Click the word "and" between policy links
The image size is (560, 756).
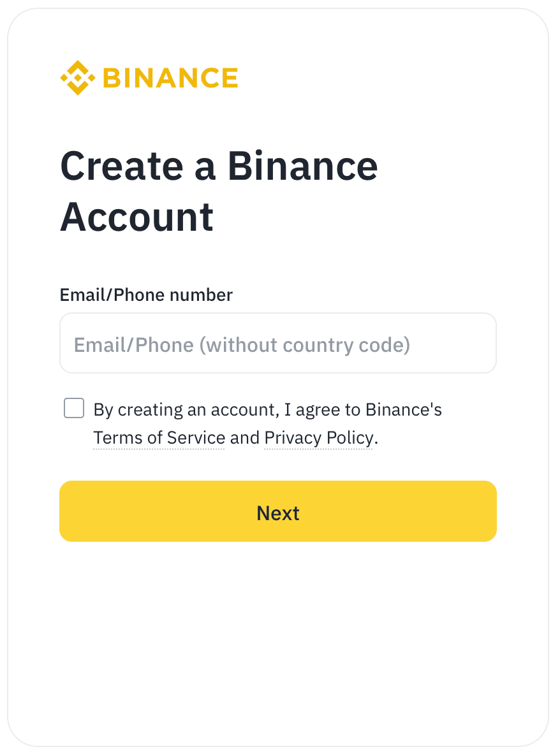(244, 438)
